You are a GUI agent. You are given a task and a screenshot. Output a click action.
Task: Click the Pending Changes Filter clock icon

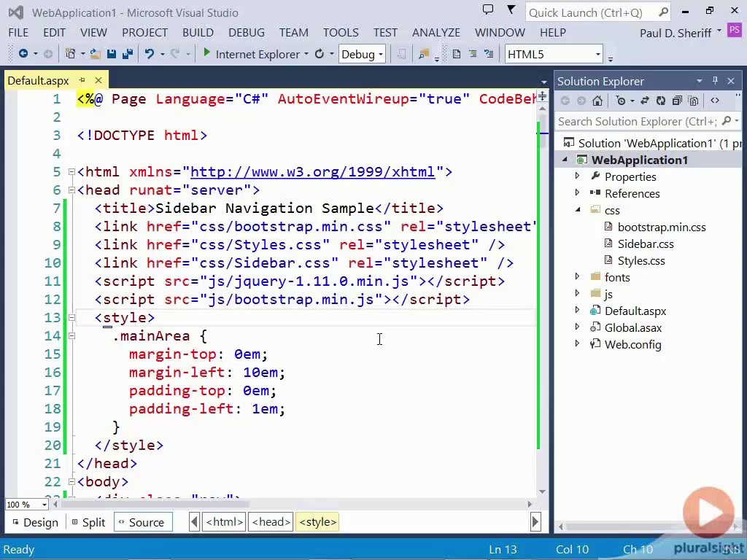tap(621, 101)
